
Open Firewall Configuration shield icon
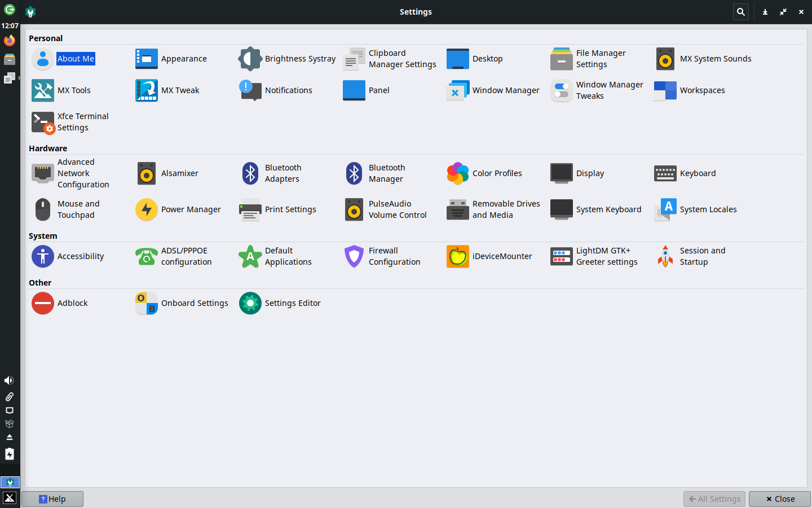pyautogui.click(x=354, y=256)
